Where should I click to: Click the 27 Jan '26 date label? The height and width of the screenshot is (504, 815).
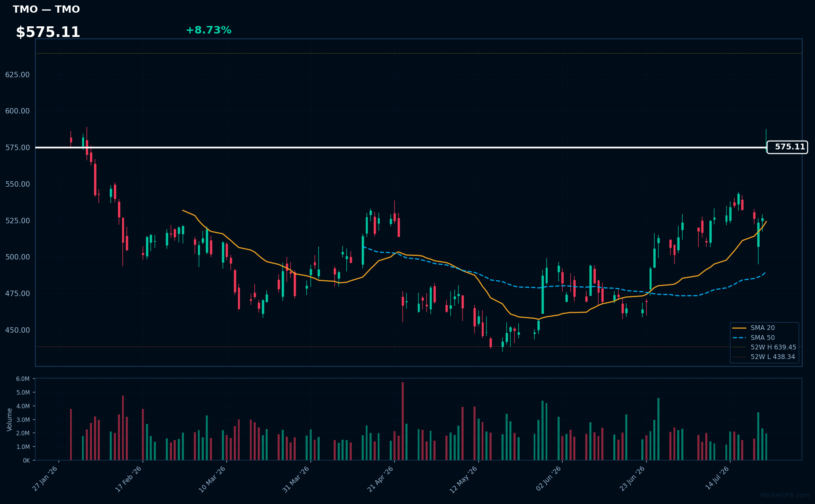[45, 479]
